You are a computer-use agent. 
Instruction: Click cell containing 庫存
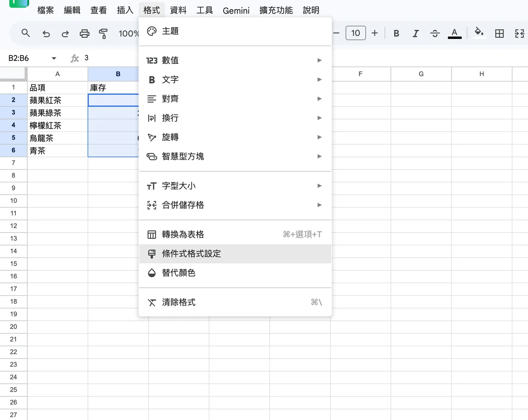[x=113, y=88]
